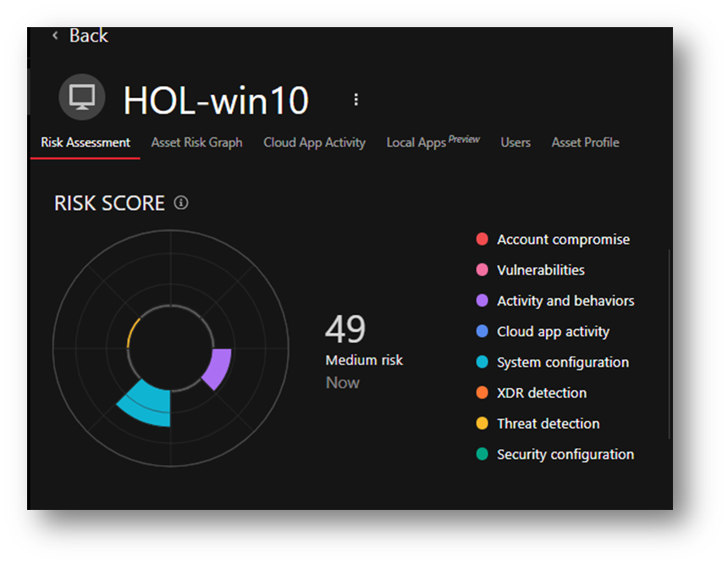Click the Cloud app activity legend label

coord(553,332)
